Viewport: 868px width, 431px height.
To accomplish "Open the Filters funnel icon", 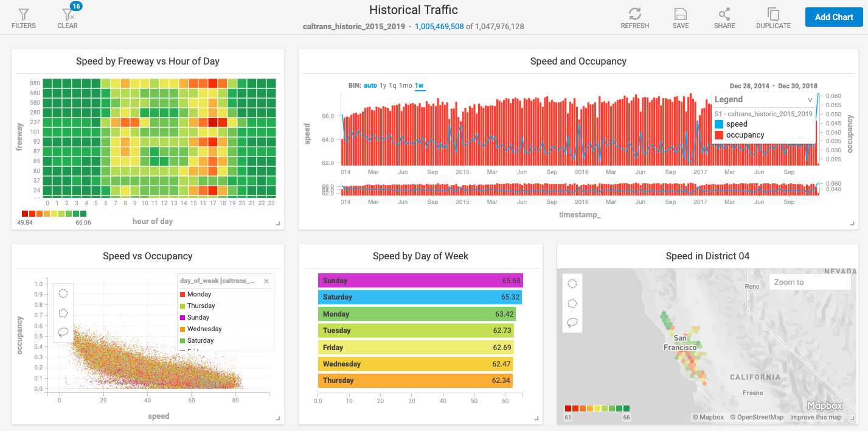I will 24,14.
